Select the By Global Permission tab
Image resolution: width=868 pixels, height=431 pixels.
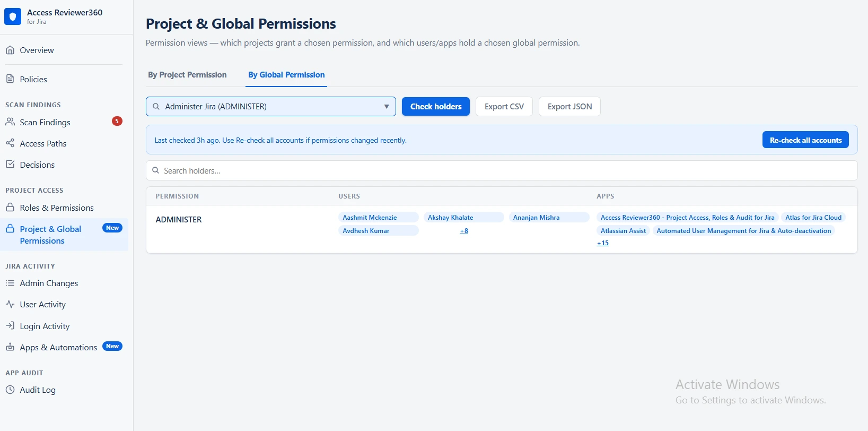click(286, 75)
